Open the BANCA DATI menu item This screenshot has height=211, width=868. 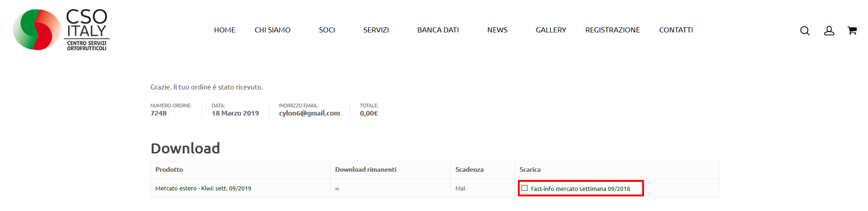pos(438,30)
